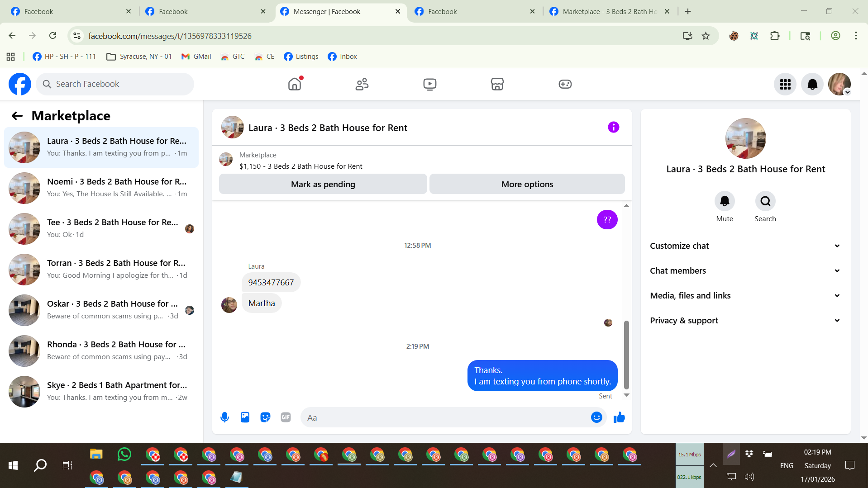Bookmark this page with the star icon

706,36
